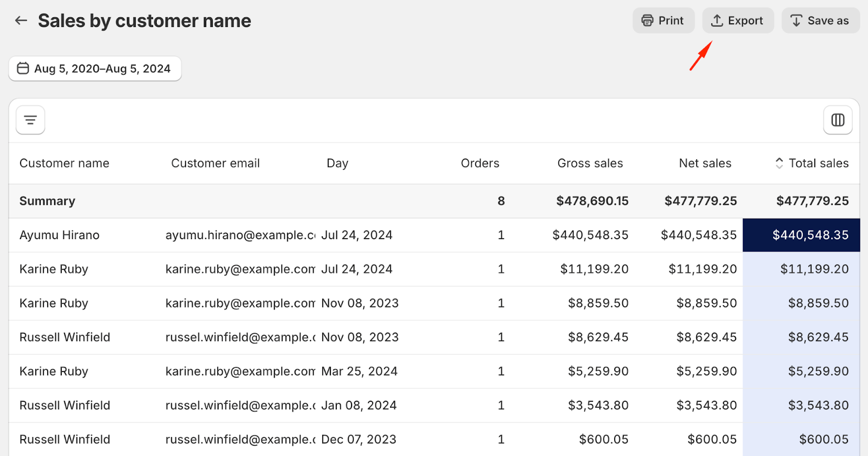Click the ayumu.hirano email cell
Viewport: 868px width, 456px height.
240,235
